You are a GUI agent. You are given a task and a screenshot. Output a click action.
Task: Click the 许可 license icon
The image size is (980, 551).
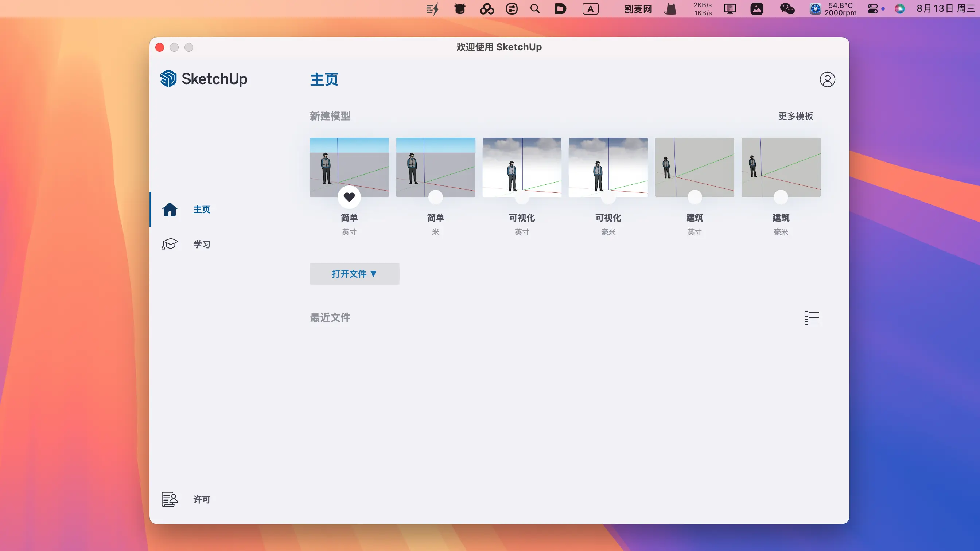pyautogui.click(x=170, y=499)
